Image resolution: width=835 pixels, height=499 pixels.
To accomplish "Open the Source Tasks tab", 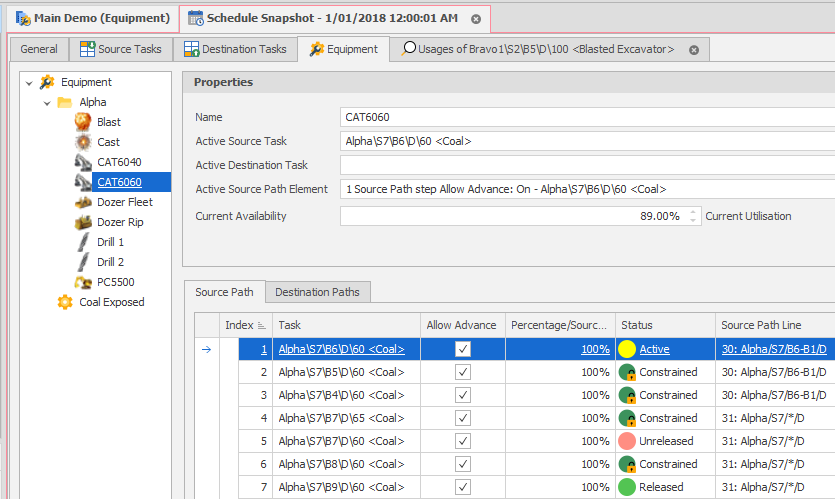I will coord(122,49).
